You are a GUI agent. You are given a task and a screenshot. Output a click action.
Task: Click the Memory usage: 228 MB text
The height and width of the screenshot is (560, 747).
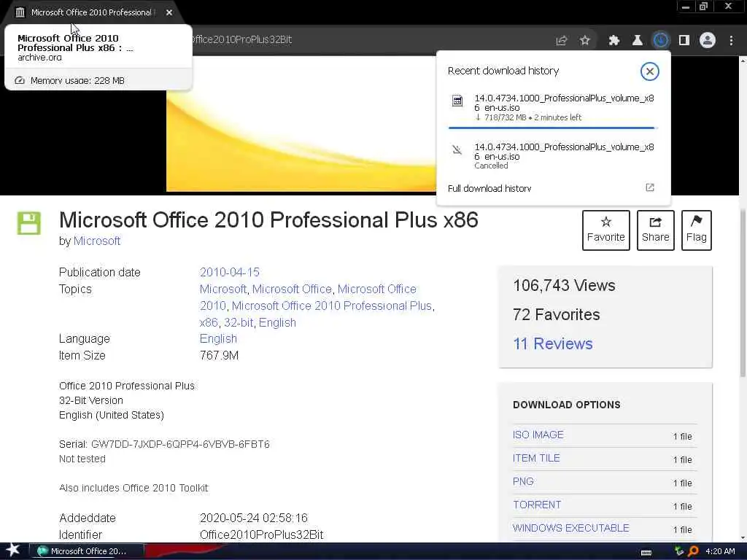click(77, 80)
